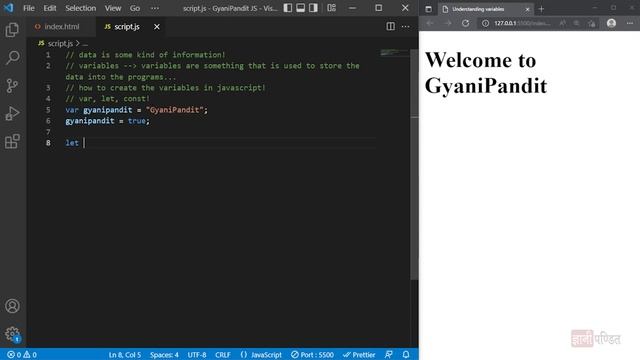Open Accounts menu in activity bar
640x360 pixels.
pos(12,306)
